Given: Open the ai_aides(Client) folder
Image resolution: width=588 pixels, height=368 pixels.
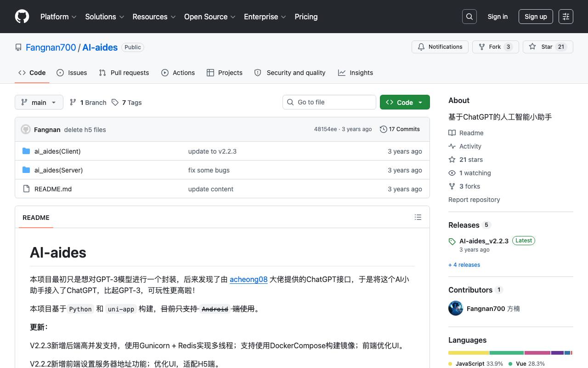Looking at the screenshot, I should 57,151.
